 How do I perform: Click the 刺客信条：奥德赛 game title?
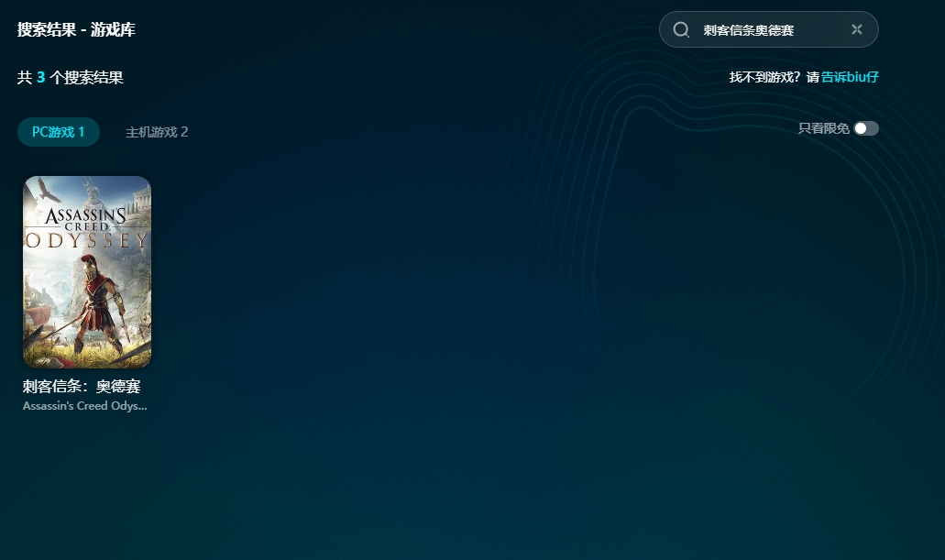coord(82,387)
